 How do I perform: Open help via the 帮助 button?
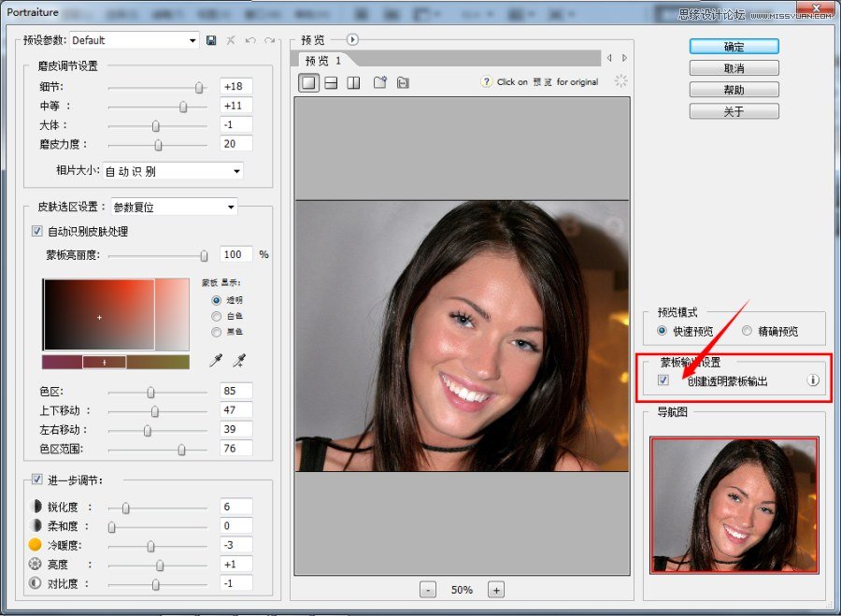coord(734,90)
